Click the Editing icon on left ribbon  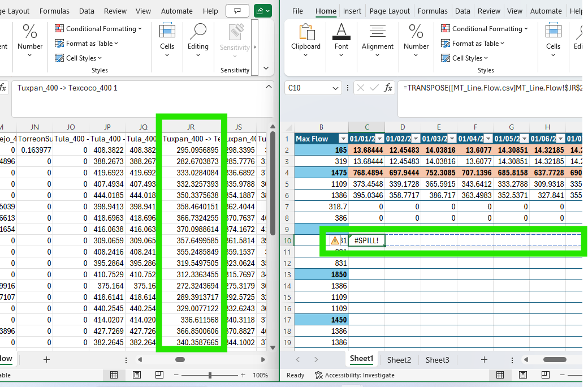198,38
